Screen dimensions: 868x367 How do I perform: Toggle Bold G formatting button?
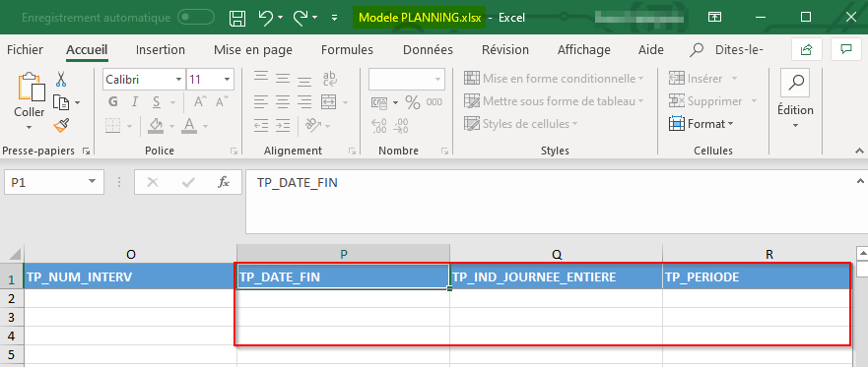[x=113, y=101]
